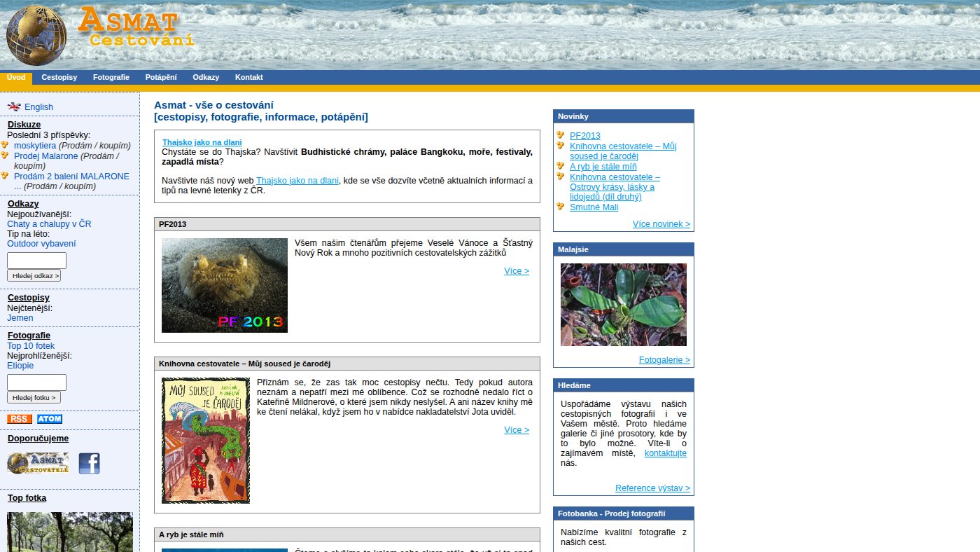Open the Diskuze sidebar heading
This screenshot has width=980, height=552.
(x=24, y=125)
